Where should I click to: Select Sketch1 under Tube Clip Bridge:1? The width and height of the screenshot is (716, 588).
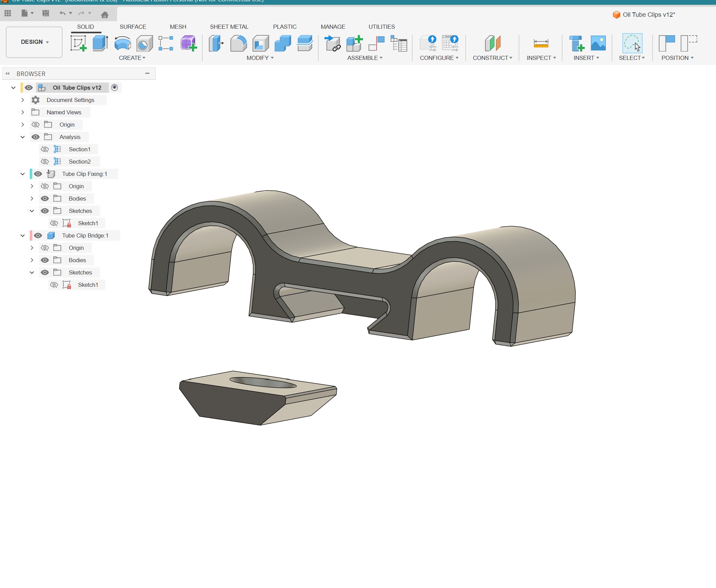click(x=88, y=285)
